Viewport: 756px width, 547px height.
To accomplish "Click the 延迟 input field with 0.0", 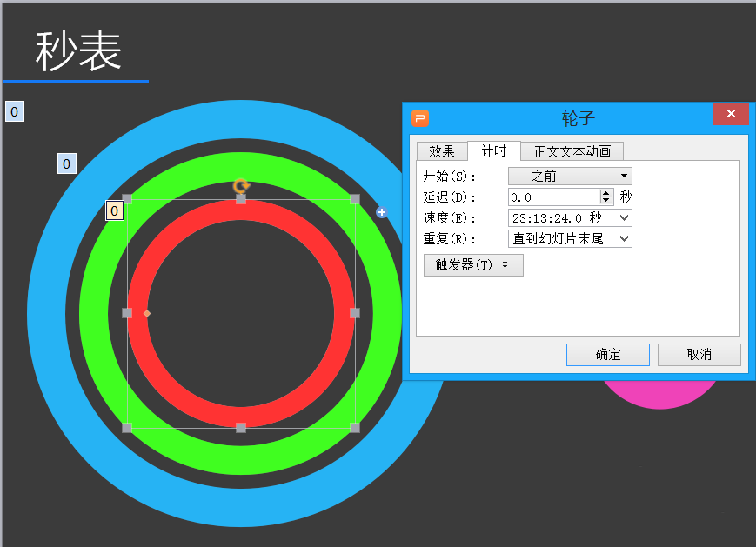I will coord(554,197).
